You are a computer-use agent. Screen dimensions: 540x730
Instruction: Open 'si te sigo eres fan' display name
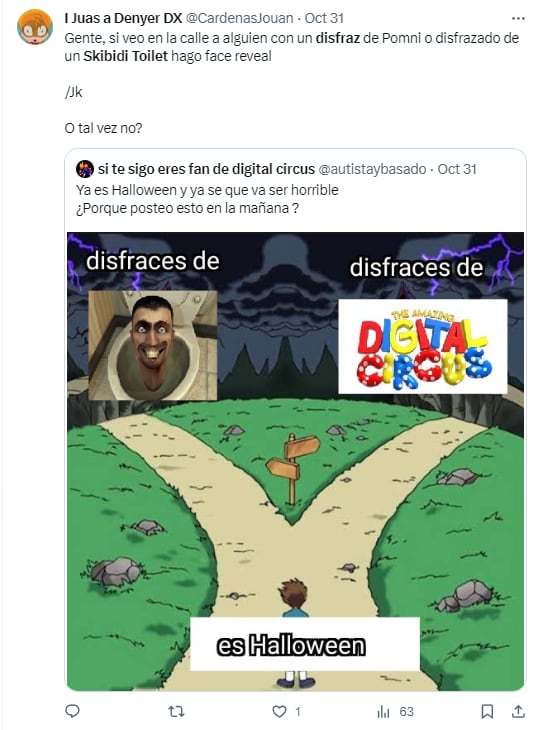[206, 169]
